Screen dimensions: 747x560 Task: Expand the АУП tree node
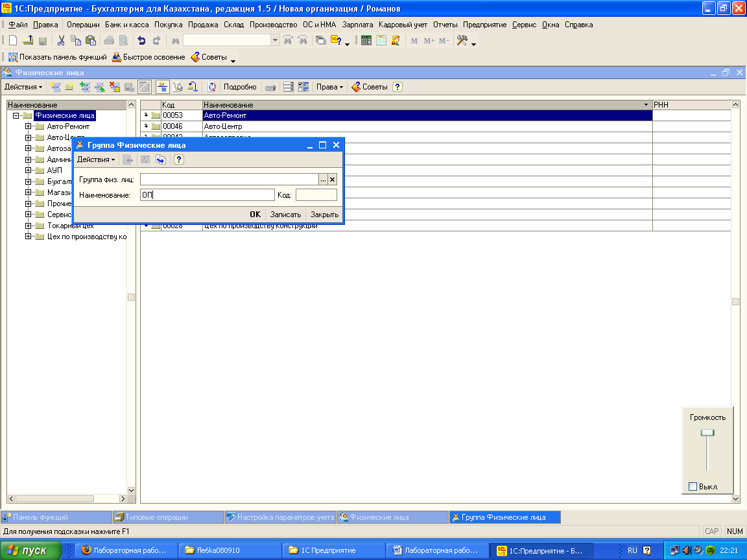click(x=28, y=170)
